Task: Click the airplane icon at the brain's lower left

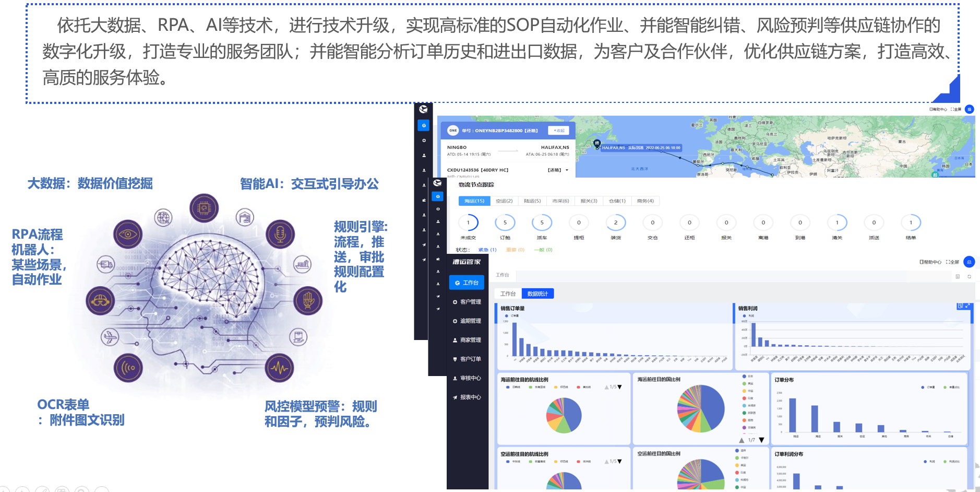Action: coord(110,337)
